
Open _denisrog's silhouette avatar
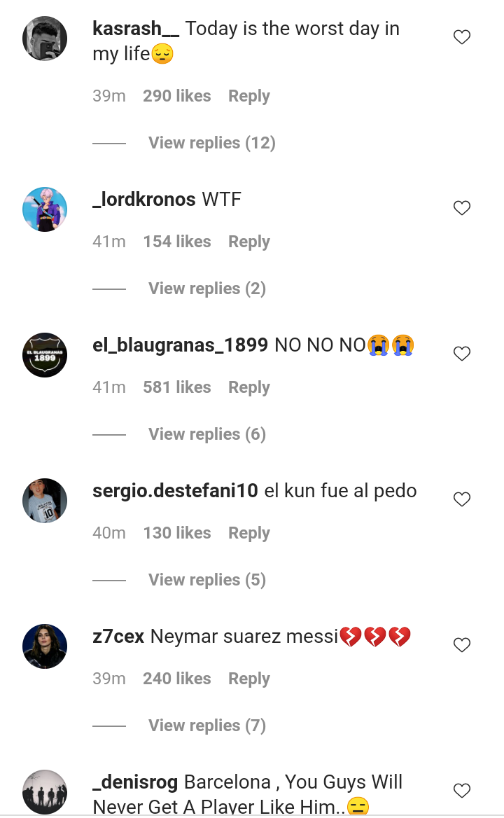point(45,792)
